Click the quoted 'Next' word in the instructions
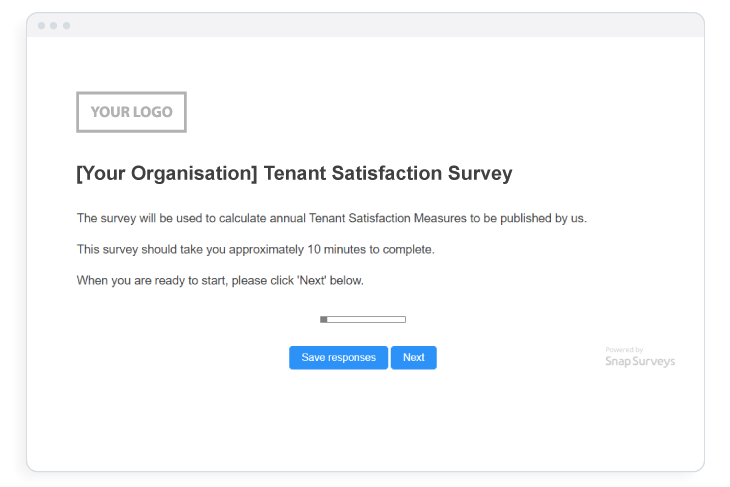 tap(311, 281)
